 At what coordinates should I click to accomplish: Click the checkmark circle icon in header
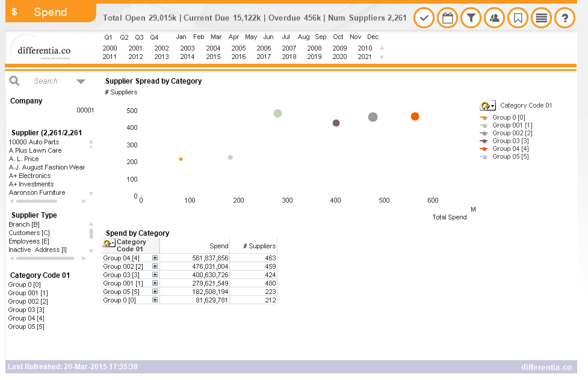click(x=424, y=18)
